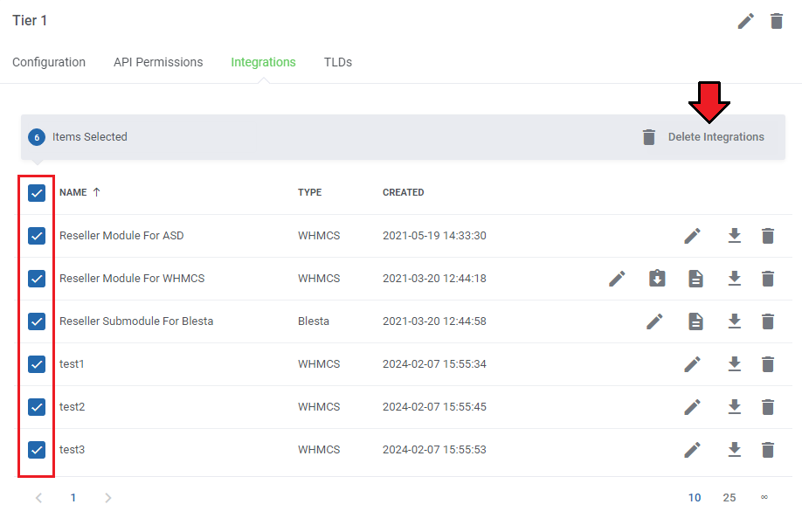The width and height of the screenshot is (802, 532).
Task: Download Reseller Module For WHMCS
Action: coord(735,279)
